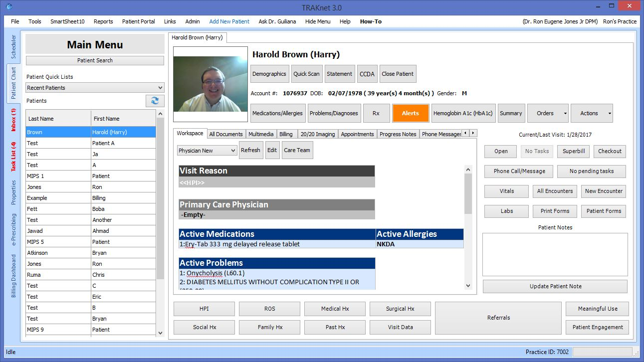644x362 pixels.
Task: Switch to the Scheduler side tab
Action: tap(13, 47)
